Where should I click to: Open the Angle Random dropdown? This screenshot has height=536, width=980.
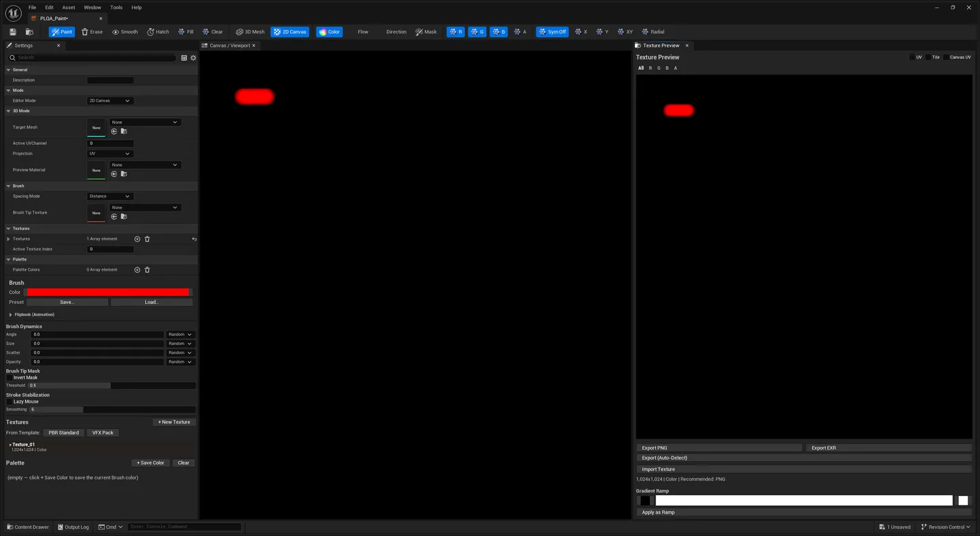pos(180,335)
